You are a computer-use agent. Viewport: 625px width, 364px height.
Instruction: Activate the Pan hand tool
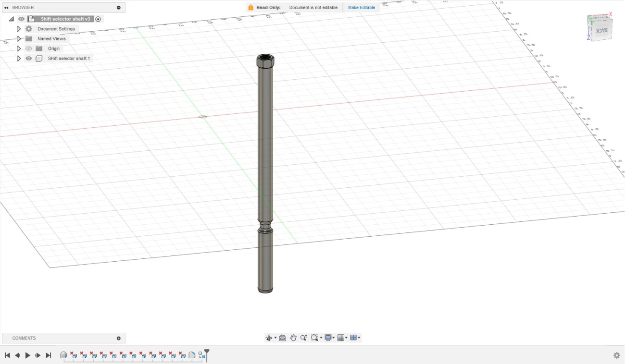tap(293, 338)
